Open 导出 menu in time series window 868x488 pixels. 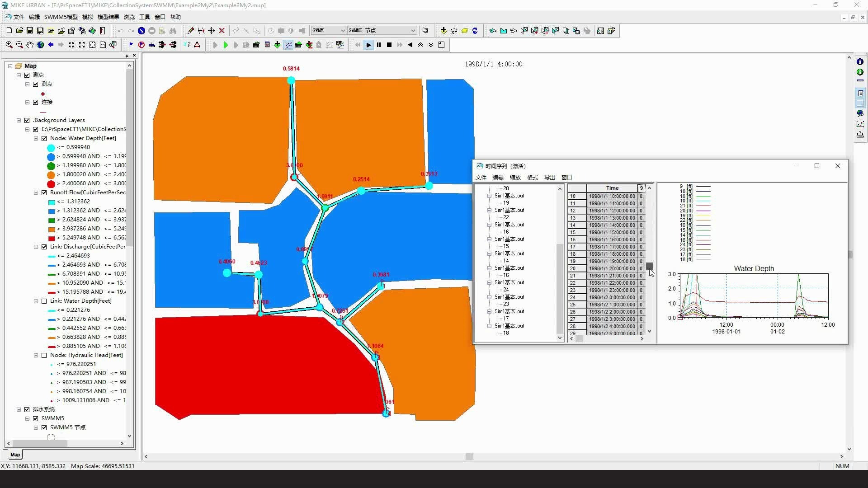click(x=549, y=178)
